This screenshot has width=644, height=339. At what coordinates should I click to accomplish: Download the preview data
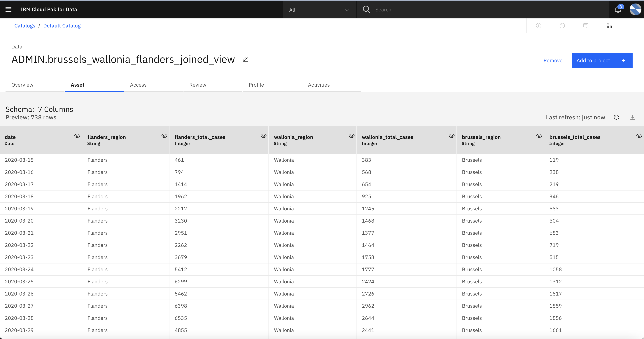tap(633, 117)
